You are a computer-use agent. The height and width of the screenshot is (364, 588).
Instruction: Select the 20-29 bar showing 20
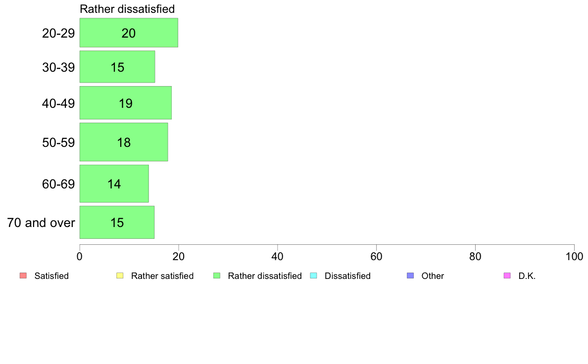[x=129, y=33]
